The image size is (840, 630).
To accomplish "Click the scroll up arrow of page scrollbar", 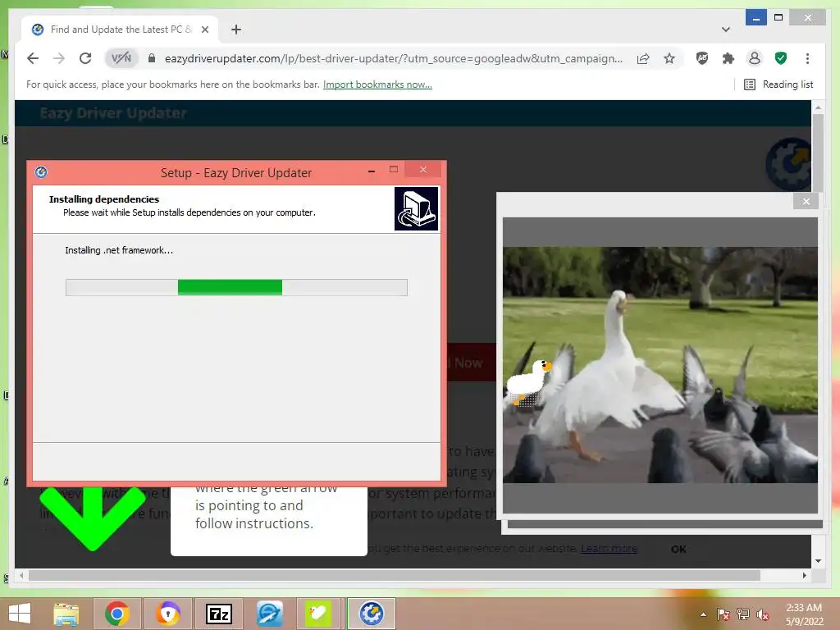I will coord(818,107).
